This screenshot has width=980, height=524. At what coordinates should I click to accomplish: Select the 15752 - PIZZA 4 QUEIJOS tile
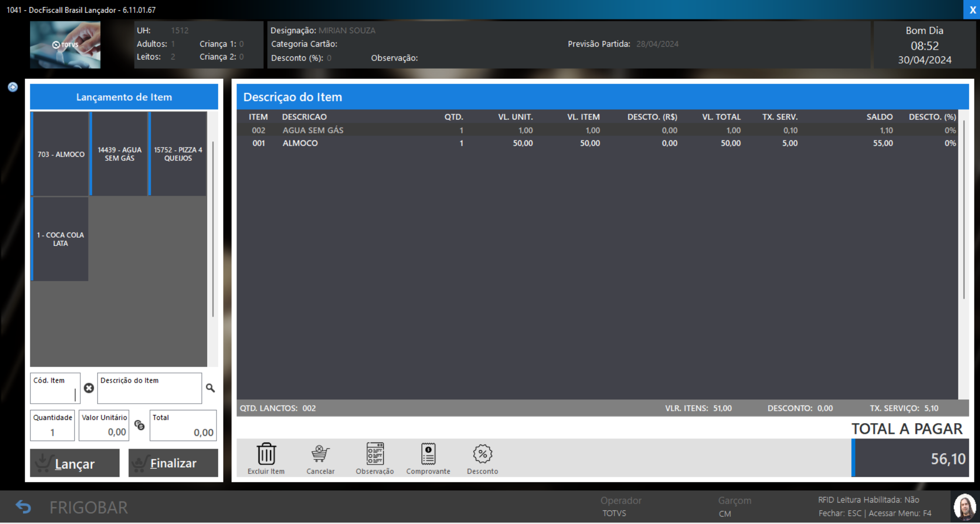pyautogui.click(x=178, y=154)
